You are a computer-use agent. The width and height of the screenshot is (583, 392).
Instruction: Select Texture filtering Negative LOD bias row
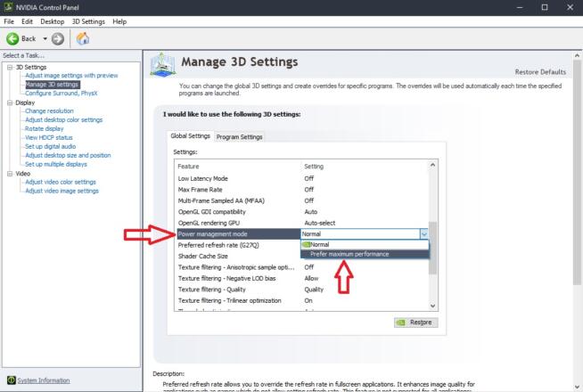coord(301,279)
